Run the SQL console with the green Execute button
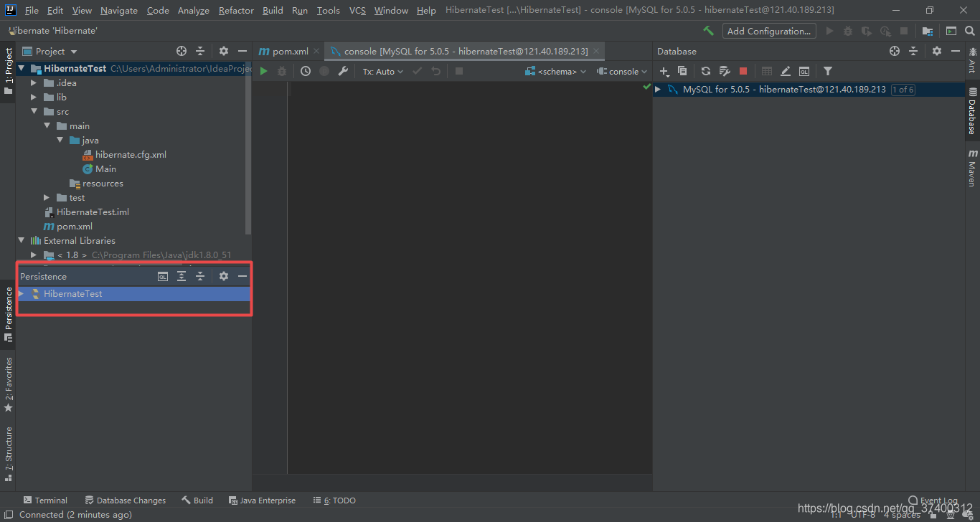980x522 pixels. pyautogui.click(x=264, y=71)
